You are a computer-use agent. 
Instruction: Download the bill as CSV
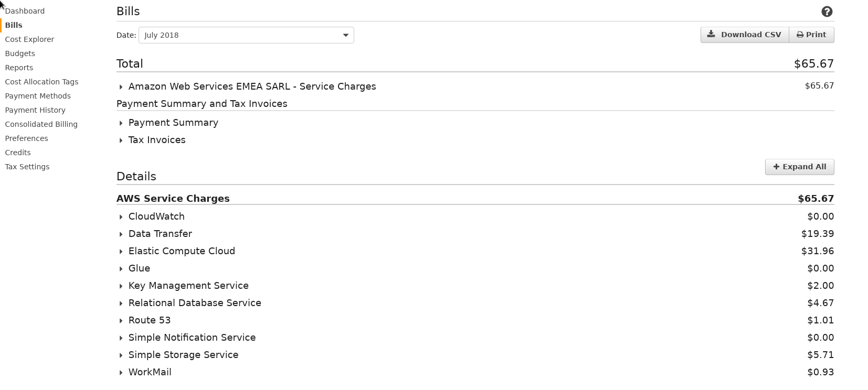coord(745,35)
